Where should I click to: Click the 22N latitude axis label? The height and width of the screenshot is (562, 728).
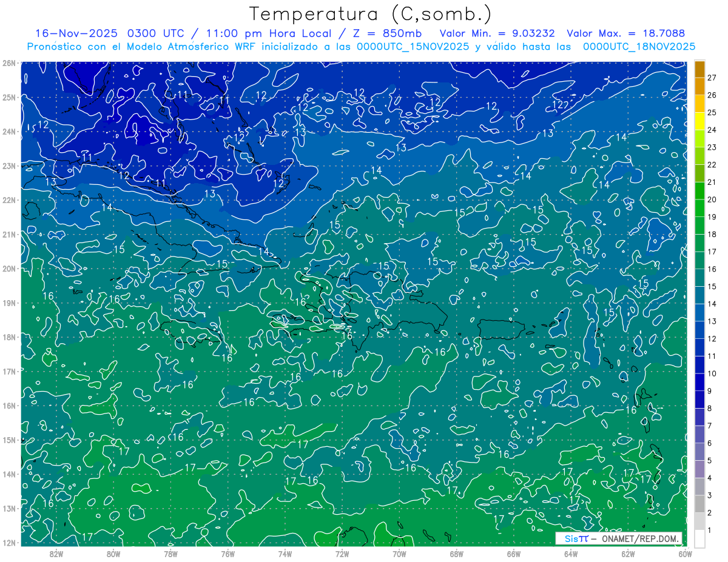point(8,200)
